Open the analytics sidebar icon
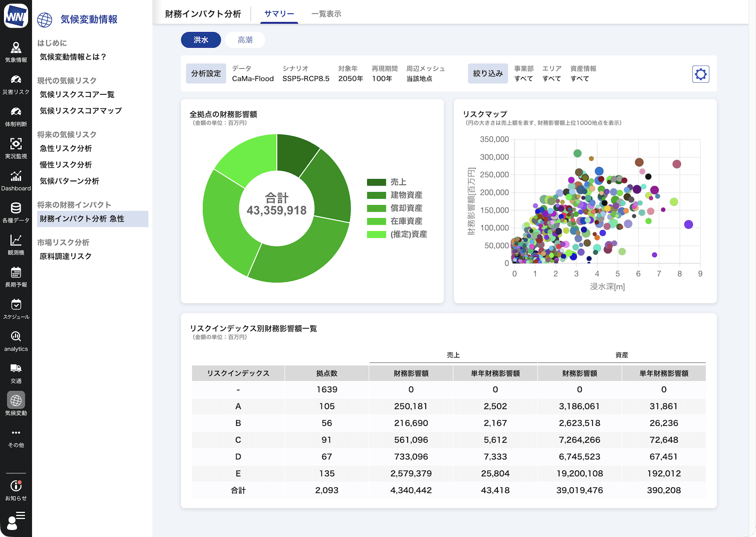The height and width of the screenshot is (537, 756). click(16, 340)
